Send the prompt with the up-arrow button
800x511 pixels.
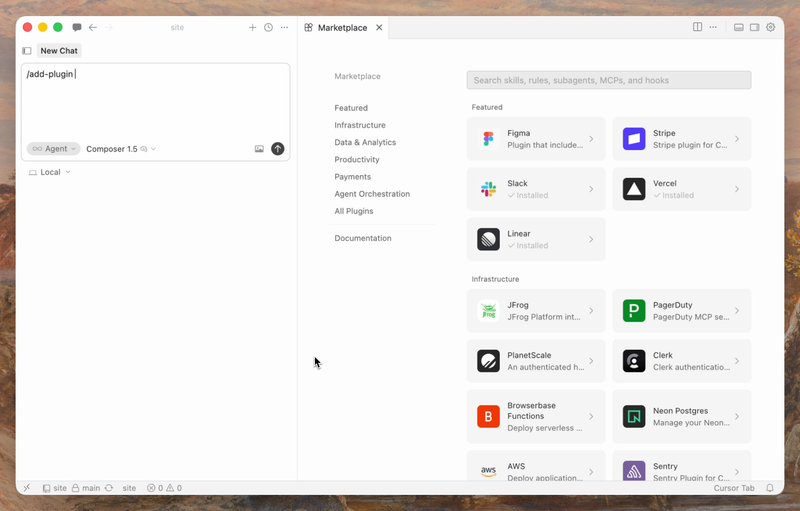pyautogui.click(x=278, y=148)
